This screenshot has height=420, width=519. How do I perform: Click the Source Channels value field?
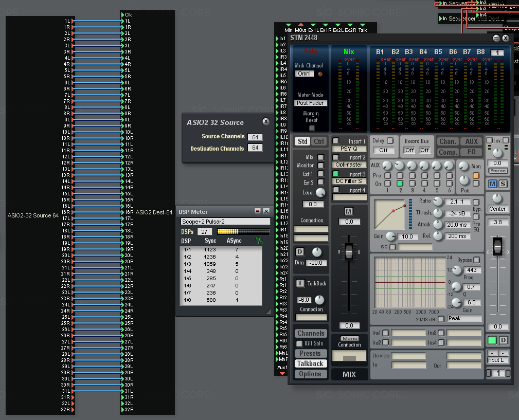(254, 137)
